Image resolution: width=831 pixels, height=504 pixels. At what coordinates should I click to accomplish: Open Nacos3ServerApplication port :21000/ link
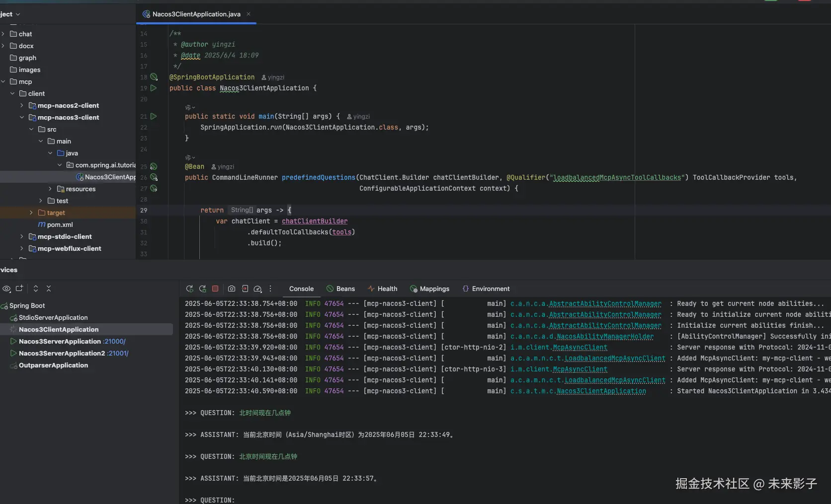(x=114, y=341)
